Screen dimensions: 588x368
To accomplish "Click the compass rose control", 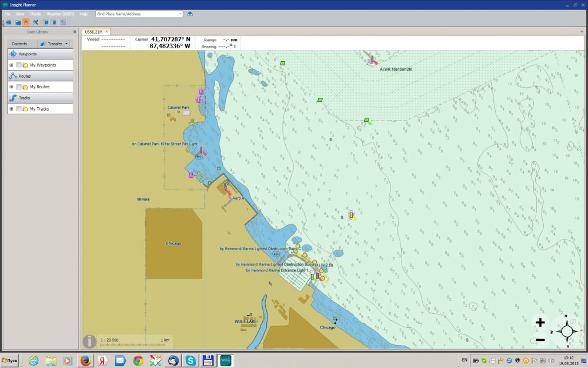I will [x=567, y=331].
